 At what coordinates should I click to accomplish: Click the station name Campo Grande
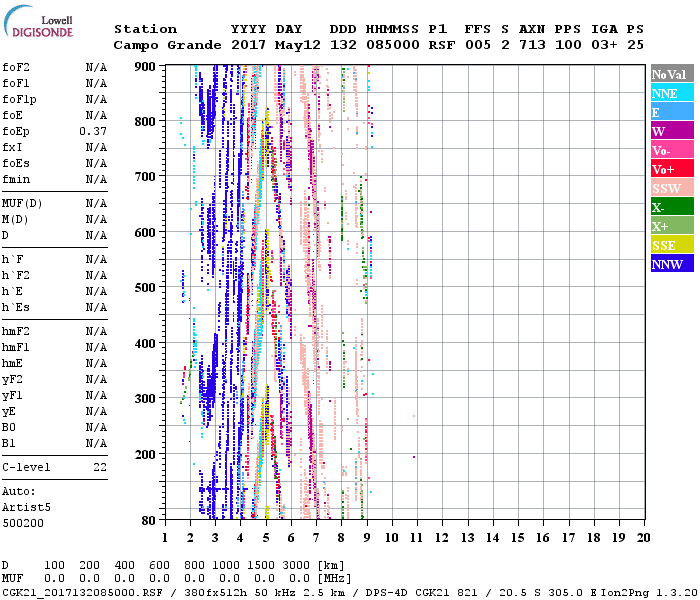coord(167,45)
